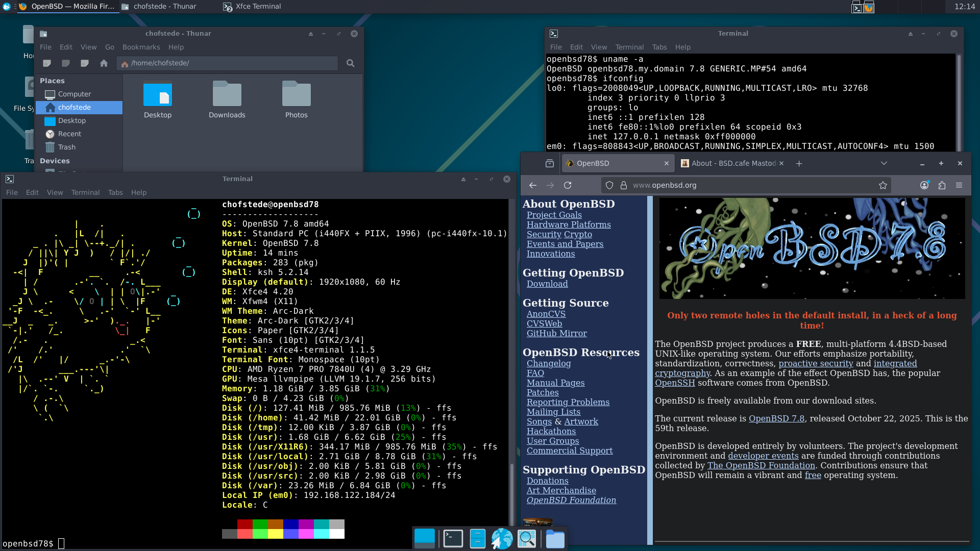Click the red color swatch in the neofetch palette
980x551 pixels.
(x=244, y=524)
